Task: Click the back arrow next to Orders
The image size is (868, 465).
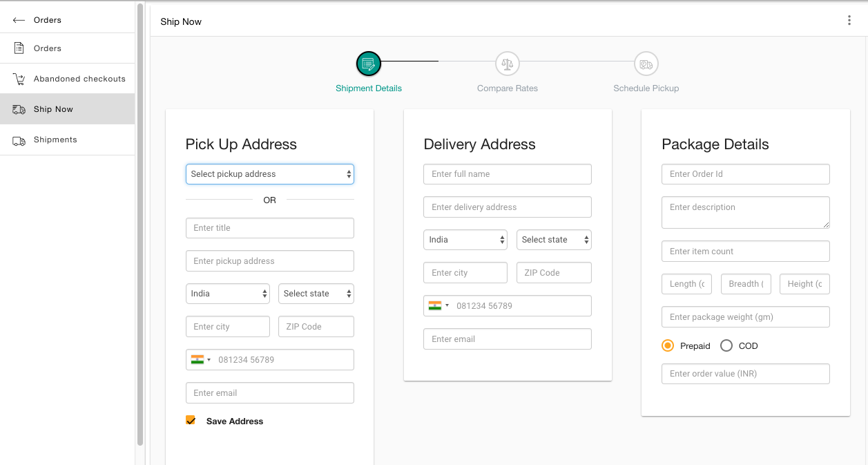Action: click(x=19, y=20)
